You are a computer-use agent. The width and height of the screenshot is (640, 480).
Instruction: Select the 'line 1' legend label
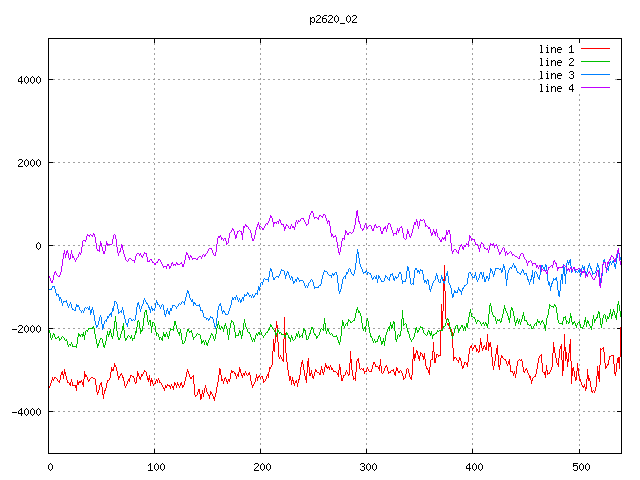point(556,49)
